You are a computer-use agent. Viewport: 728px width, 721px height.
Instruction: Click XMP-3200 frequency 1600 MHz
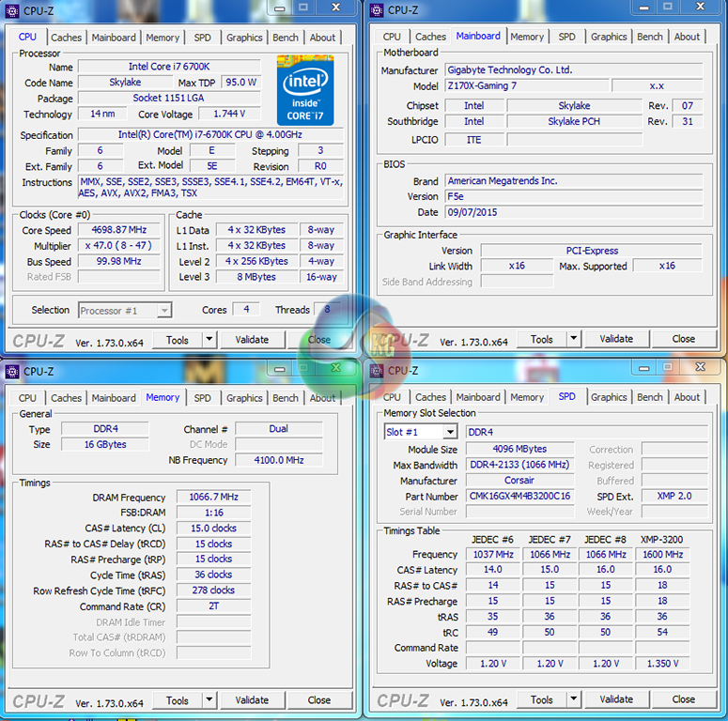(662, 555)
